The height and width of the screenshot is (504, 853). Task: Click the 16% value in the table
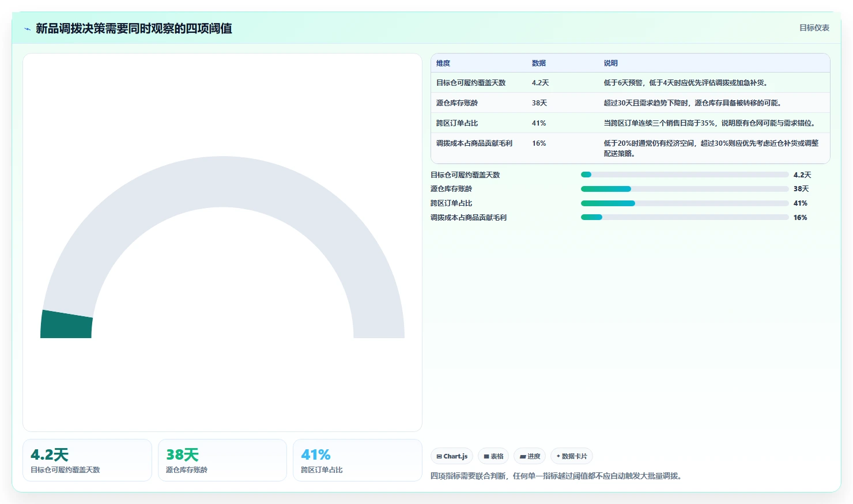[539, 143]
